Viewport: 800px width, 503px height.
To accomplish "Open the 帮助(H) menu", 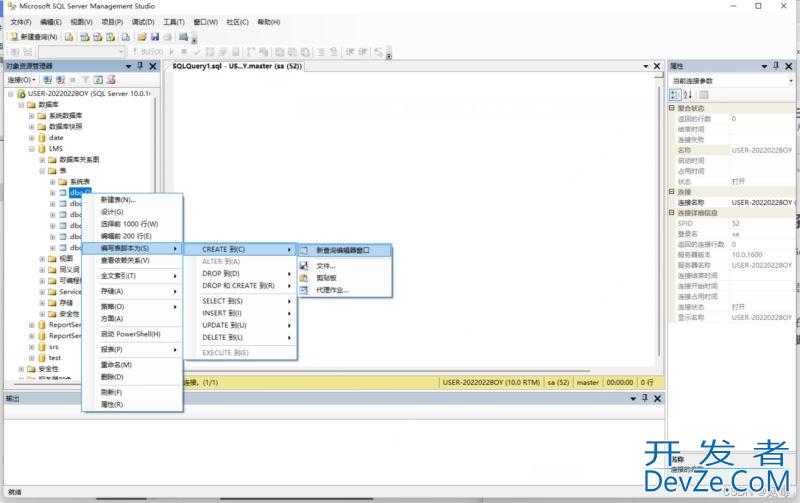I will 269,22.
